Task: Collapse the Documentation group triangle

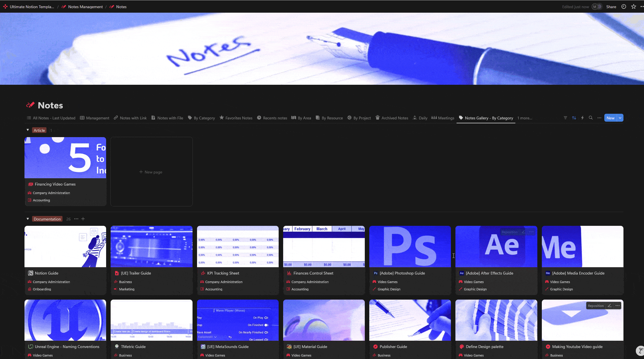Action: click(x=28, y=219)
